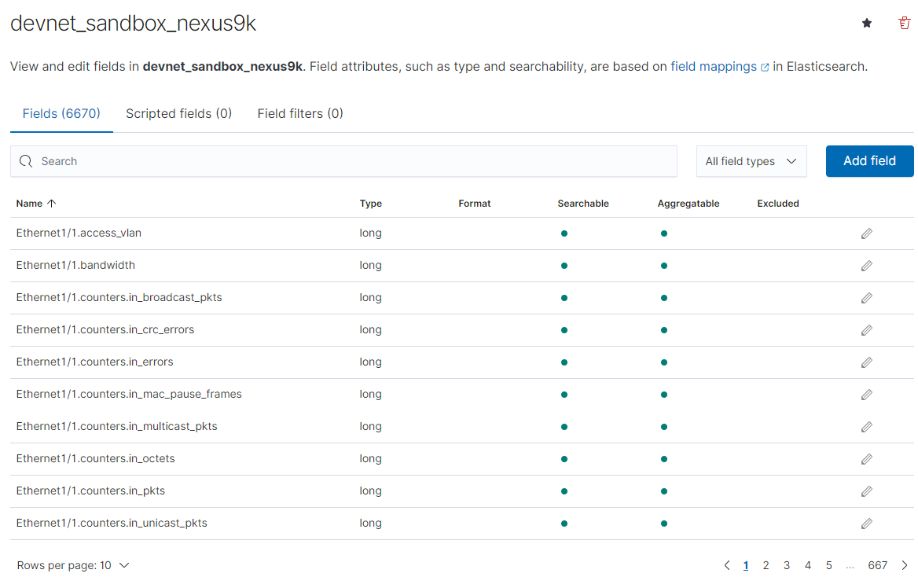Click the long type of access_vlan row
This screenshot has height=588, width=918.
click(x=371, y=233)
